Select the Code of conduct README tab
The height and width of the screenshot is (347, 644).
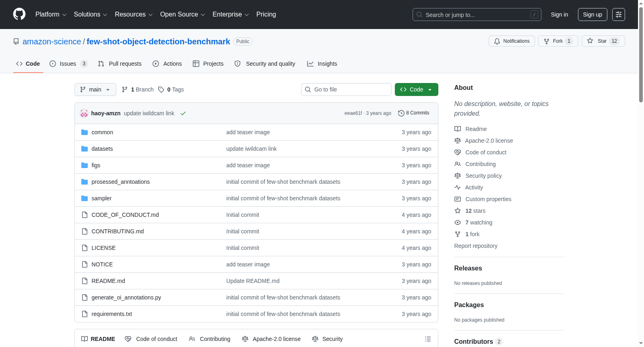[151, 339]
